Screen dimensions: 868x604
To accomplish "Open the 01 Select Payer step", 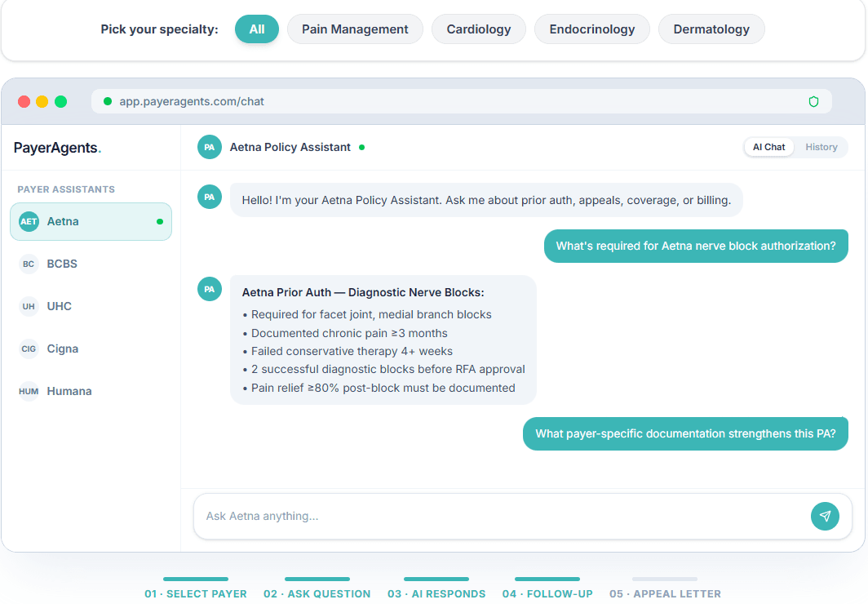I will [x=196, y=589].
